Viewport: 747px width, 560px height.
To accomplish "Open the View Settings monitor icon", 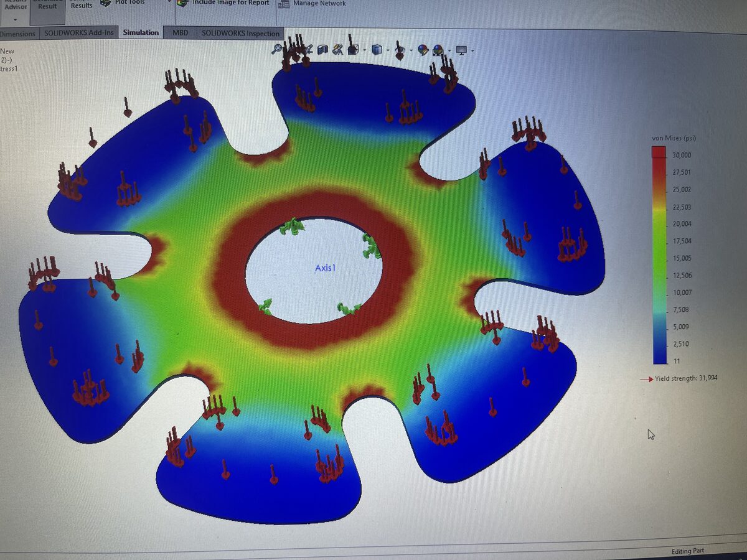I will point(461,49).
